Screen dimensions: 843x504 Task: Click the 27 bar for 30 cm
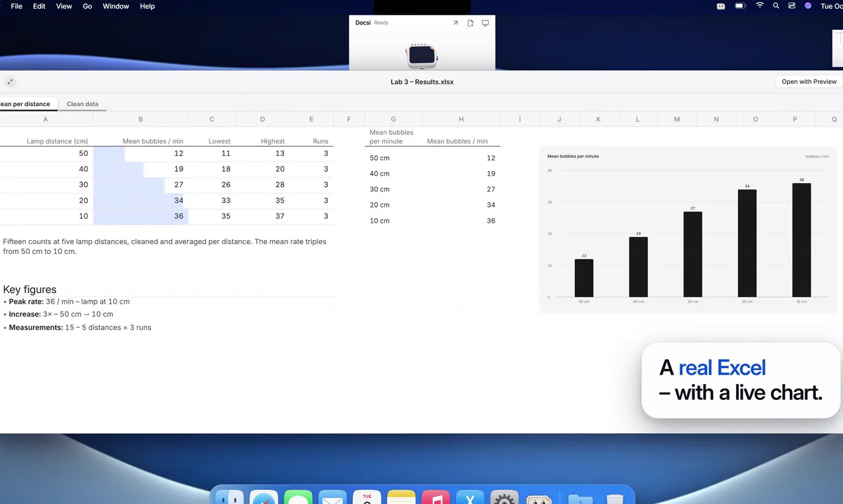(x=692, y=255)
